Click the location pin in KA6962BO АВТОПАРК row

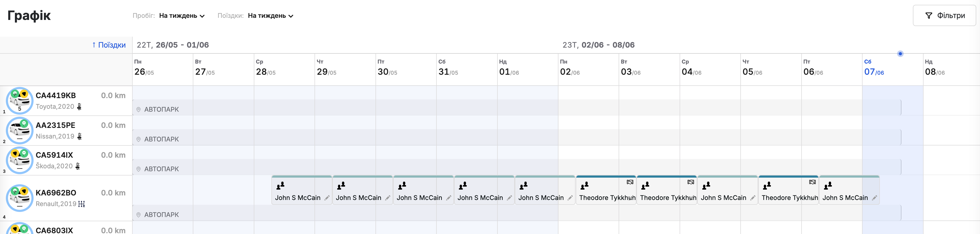click(x=138, y=215)
